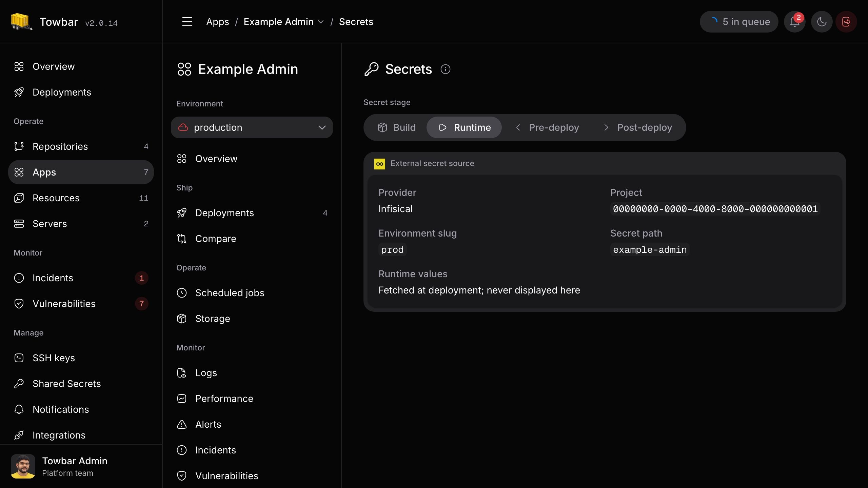Open the Towbar Admin profile avatar

(x=23, y=466)
